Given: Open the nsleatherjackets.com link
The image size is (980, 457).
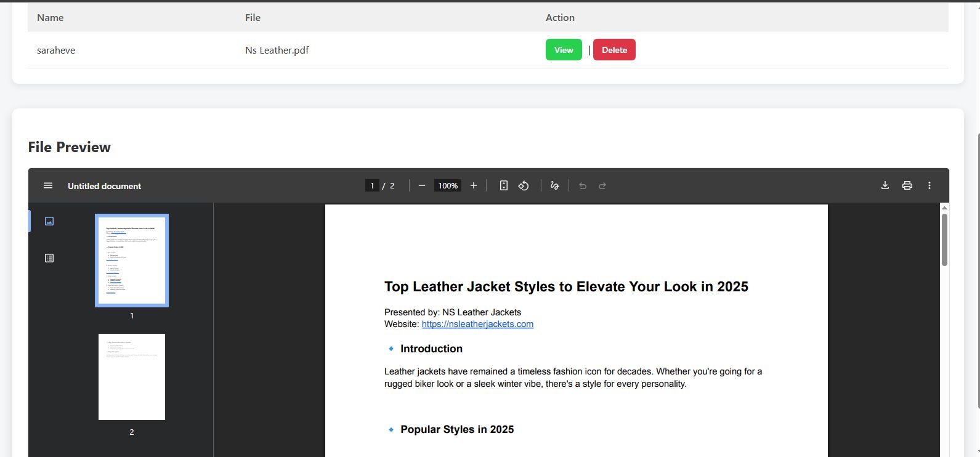Looking at the screenshot, I should point(477,324).
